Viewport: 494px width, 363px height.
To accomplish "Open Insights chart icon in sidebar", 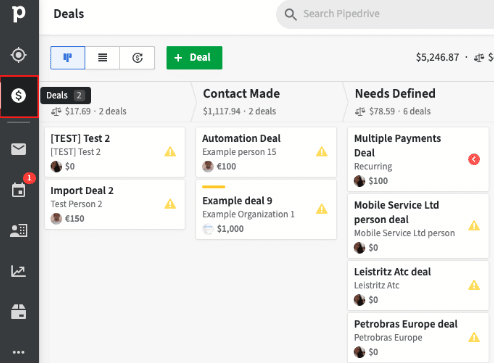I will 18,271.
